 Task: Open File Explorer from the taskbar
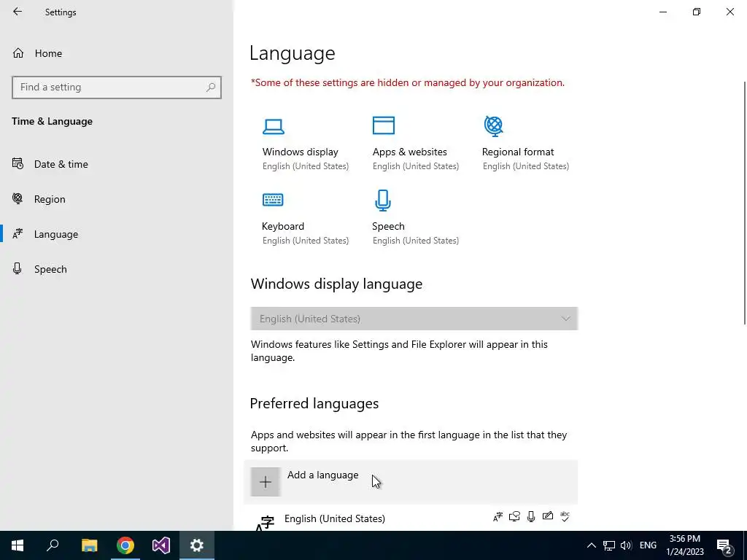pyautogui.click(x=89, y=545)
